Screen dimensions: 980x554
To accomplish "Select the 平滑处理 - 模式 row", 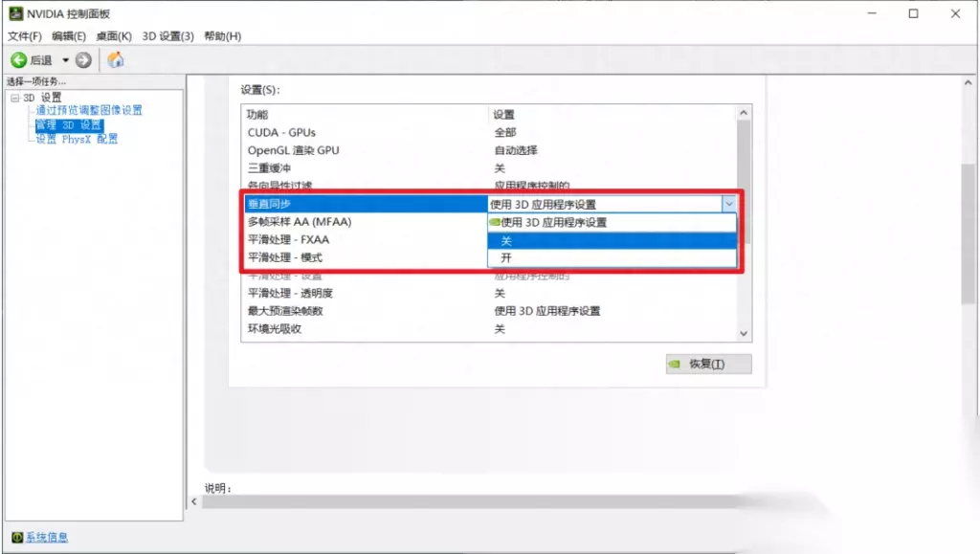I will pos(366,257).
